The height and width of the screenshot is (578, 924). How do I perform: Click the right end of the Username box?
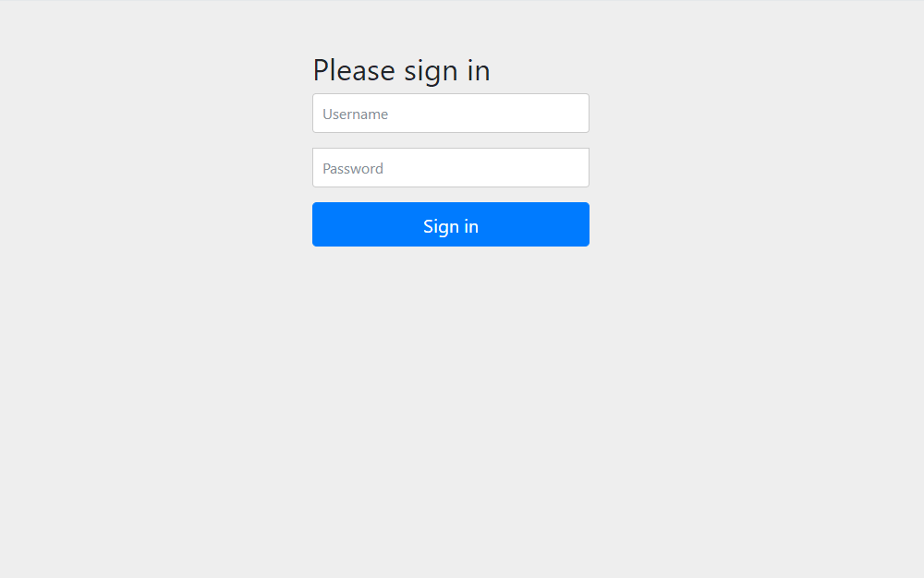[x=580, y=113]
